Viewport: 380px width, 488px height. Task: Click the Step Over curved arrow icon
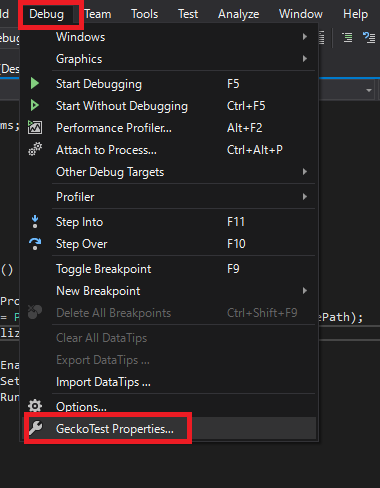(35, 244)
